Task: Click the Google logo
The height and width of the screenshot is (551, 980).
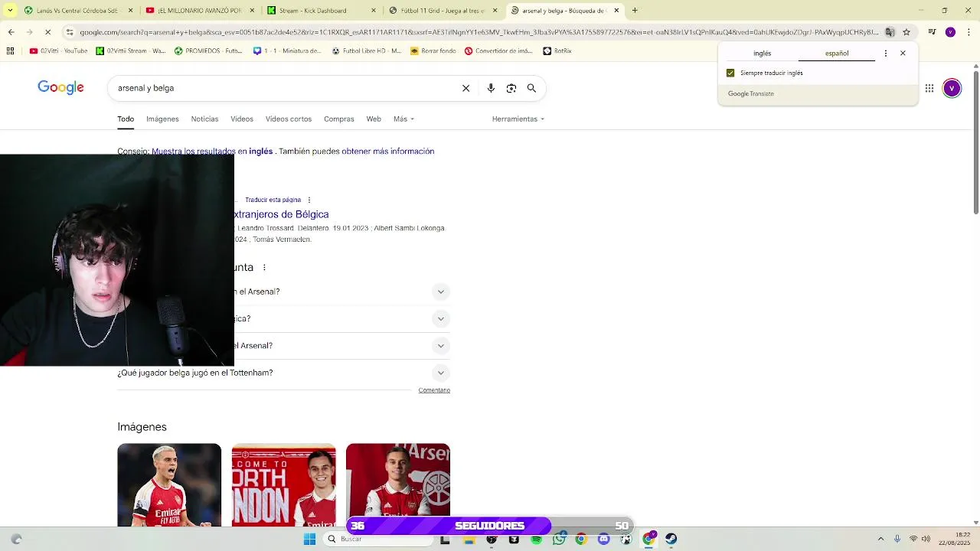Action: [60, 87]
